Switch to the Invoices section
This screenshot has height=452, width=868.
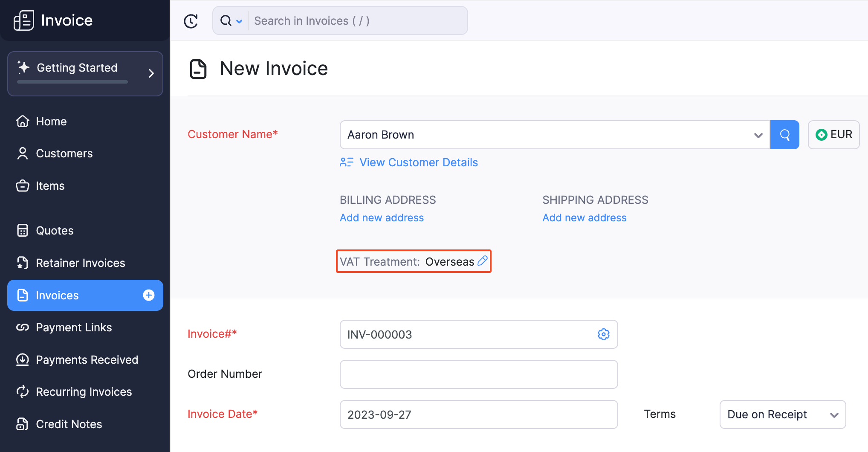[57, 295]
